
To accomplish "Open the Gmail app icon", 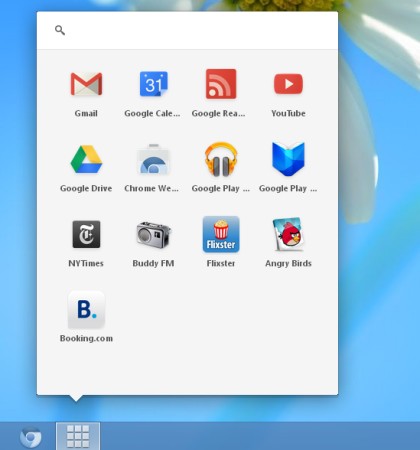I will [86, 84].
